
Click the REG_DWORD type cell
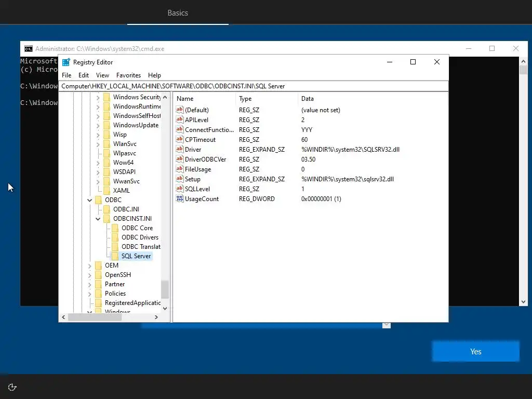[x=257, y=199]
